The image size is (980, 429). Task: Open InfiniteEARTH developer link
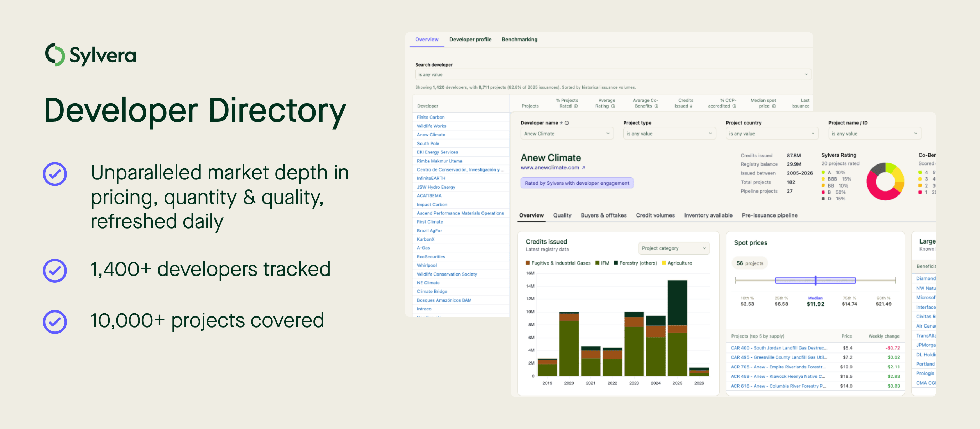(x=431, y=178)
